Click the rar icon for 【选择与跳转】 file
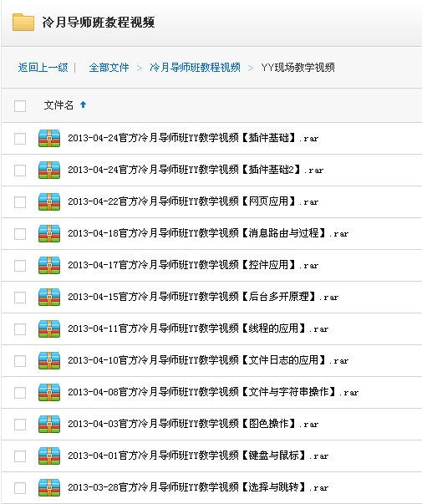The height and width of the screenshot is (504, 422). click(49, 487)
